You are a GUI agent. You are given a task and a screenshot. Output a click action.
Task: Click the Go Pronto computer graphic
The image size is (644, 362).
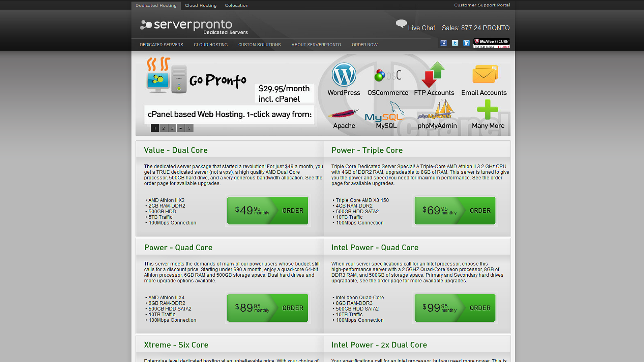click(x=167, y=75)
